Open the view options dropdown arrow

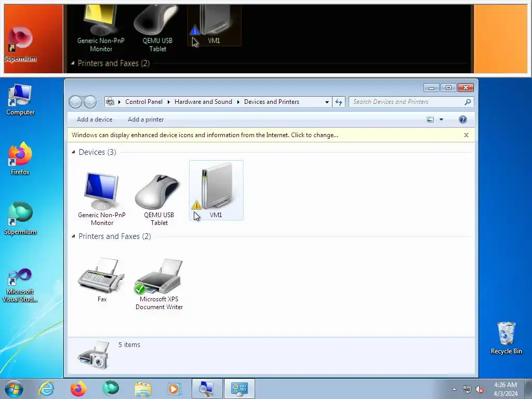[442, 119]
